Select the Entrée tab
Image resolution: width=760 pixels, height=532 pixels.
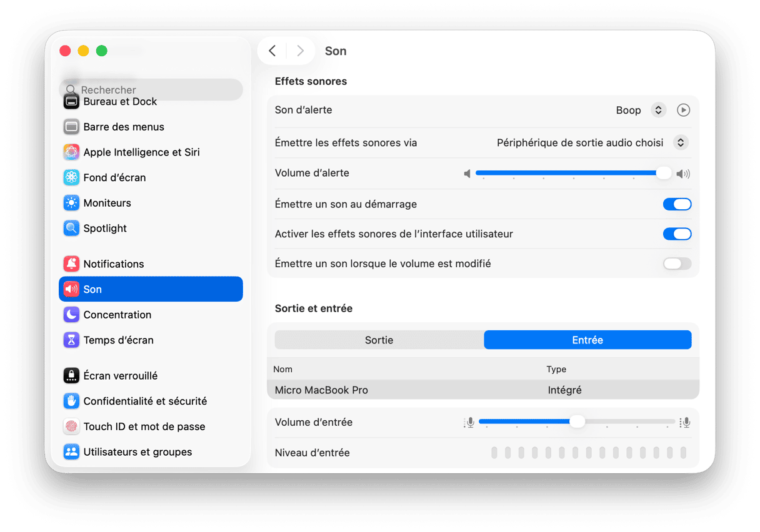point(587,340)
